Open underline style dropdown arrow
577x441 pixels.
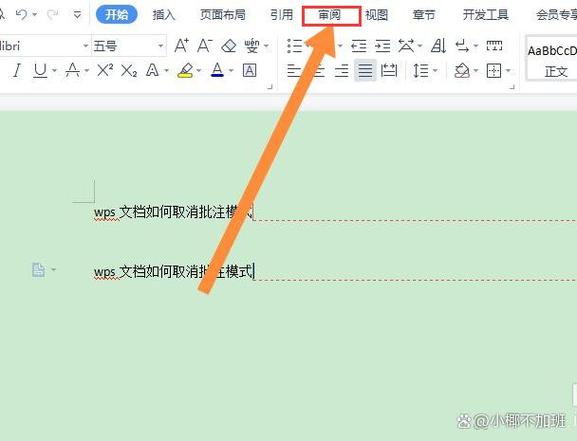click(x=54, y=70)
